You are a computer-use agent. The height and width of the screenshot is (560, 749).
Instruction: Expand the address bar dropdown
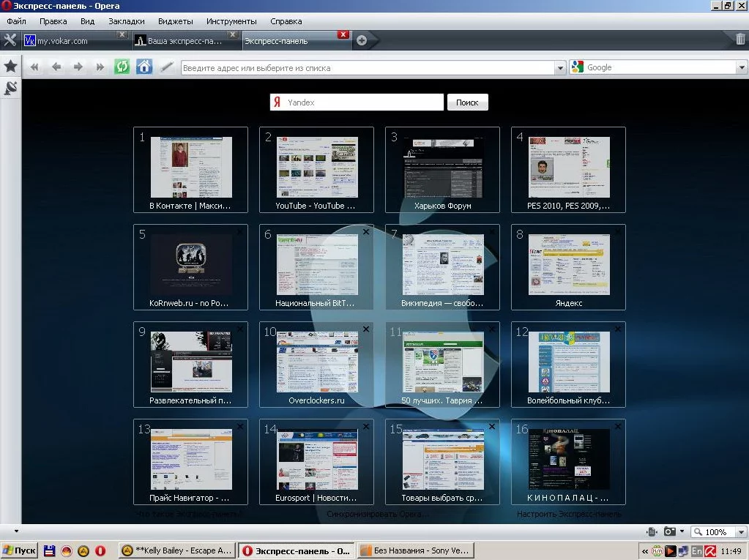tap(560, 68)
